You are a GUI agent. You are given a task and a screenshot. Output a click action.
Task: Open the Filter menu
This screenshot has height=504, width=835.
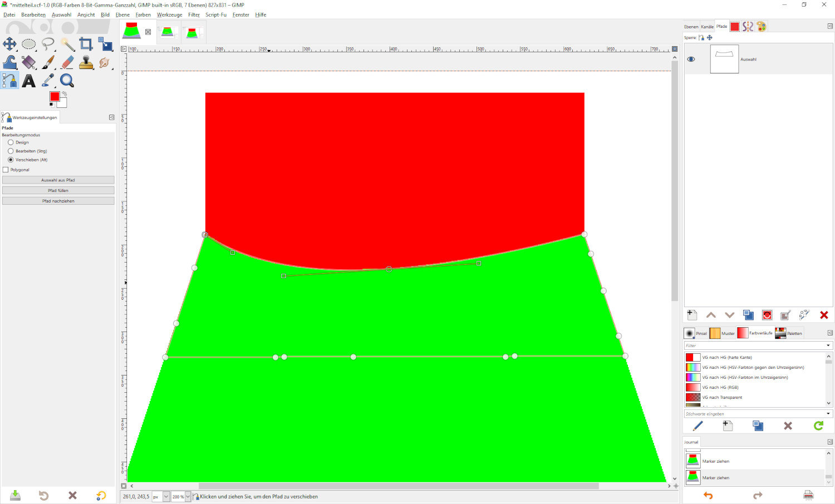pyautogui.click(x=194, y=15)
